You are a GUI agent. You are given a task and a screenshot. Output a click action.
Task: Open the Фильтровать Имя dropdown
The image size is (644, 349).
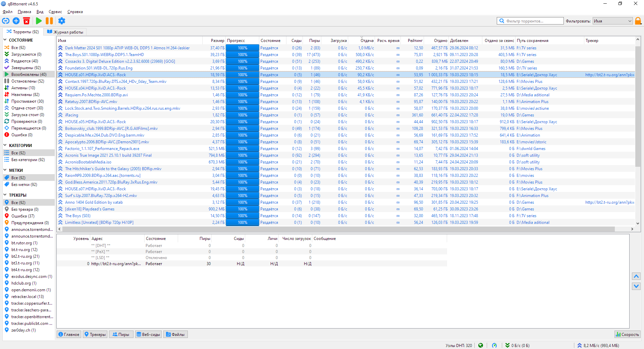click(612, 21)
